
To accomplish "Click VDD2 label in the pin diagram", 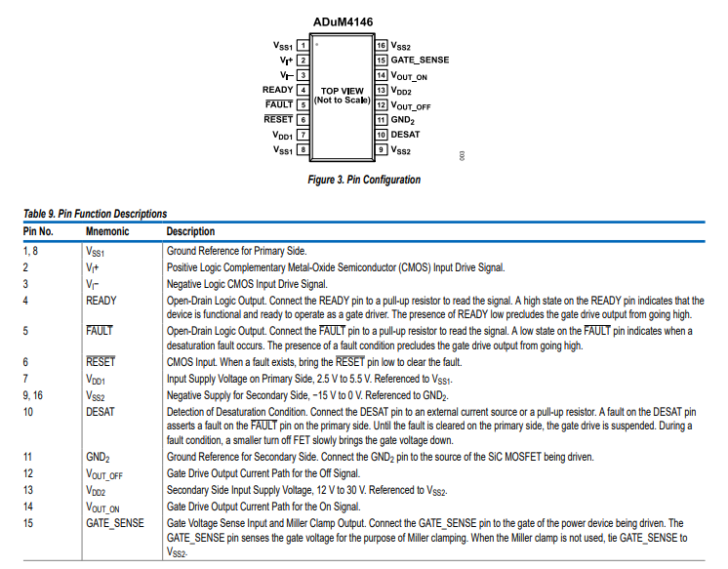I will 401,91.
